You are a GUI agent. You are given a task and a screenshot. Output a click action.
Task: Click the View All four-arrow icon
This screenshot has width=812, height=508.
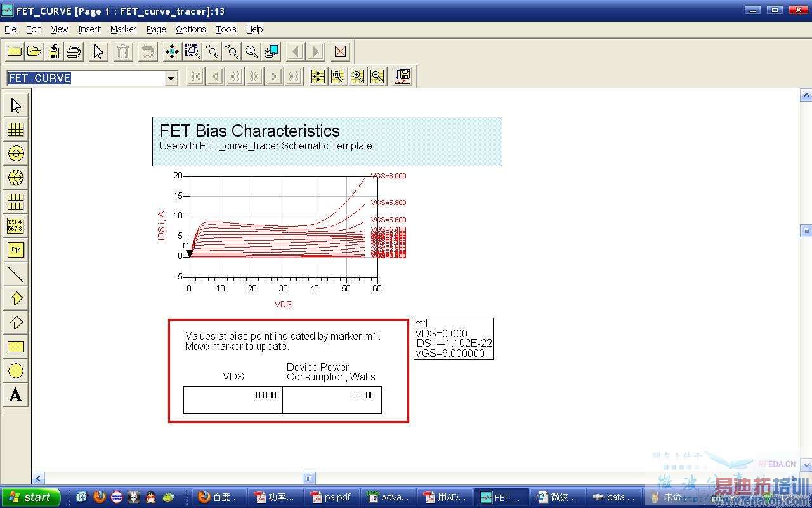tap(173, 51)
